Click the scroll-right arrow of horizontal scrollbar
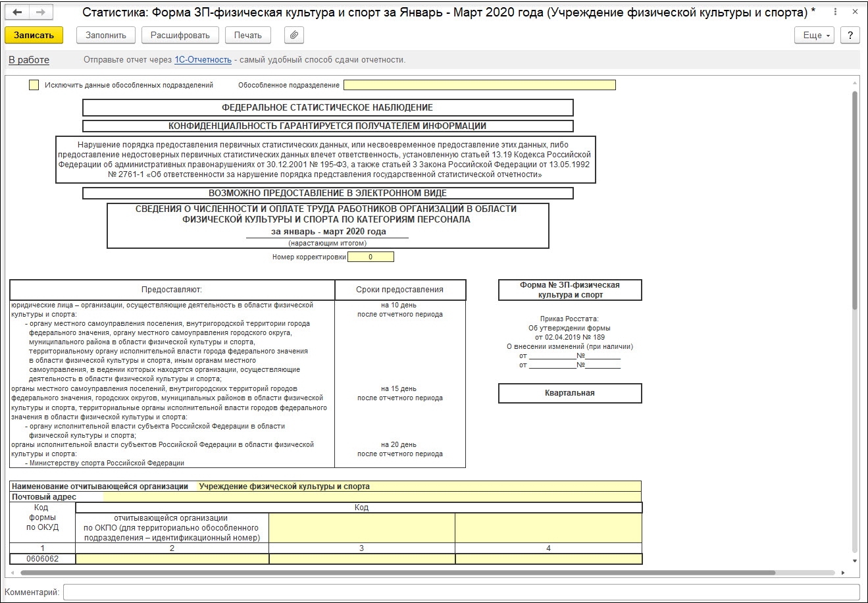868x603 pixels. click(844, 573)
